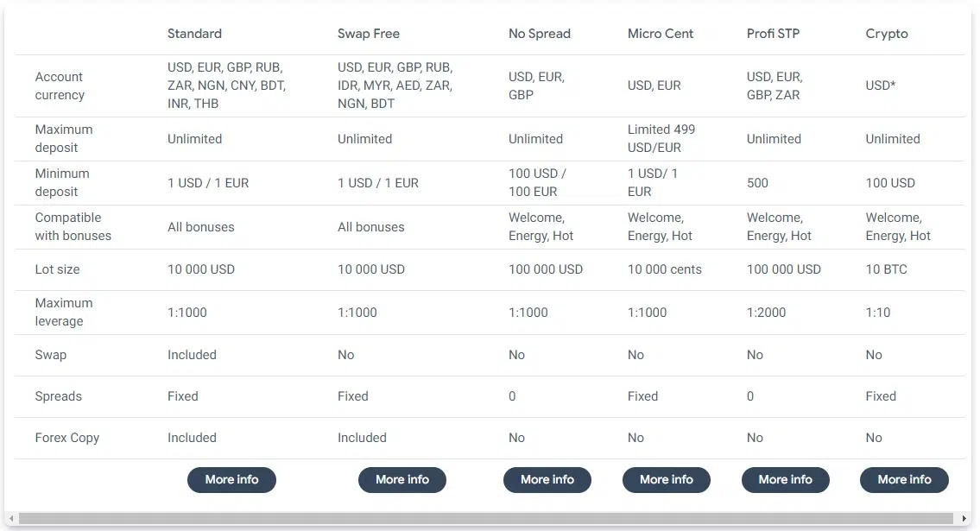This screenshot has width=980, height=531.
Task: Click the Micro Cent column header
Action: (661, 34)
